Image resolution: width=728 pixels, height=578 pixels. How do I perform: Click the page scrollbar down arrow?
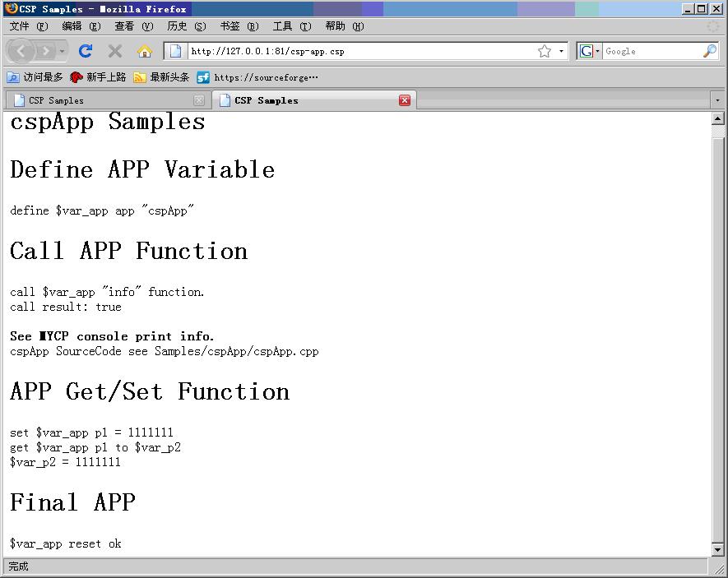717,549
